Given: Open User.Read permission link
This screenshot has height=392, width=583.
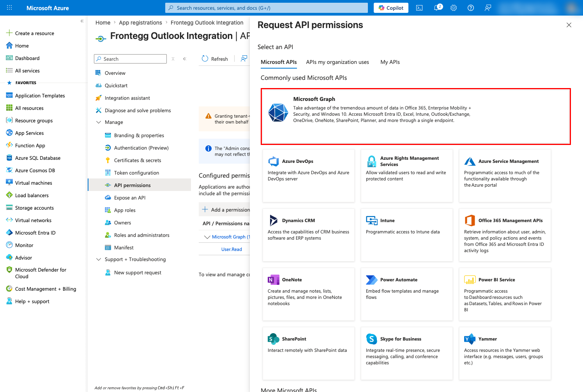Looking at the screenshot, I should [x=231, y=249].
